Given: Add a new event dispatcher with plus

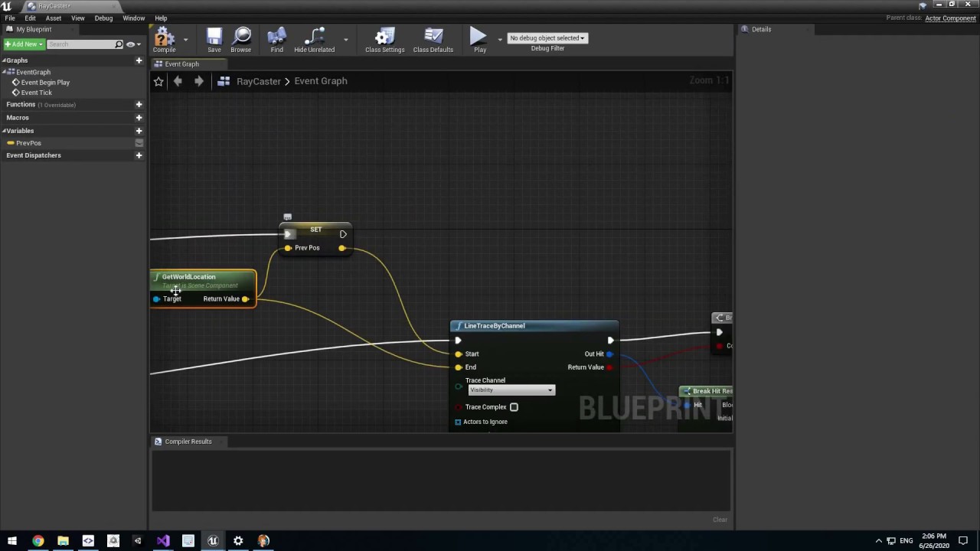Looking at the screenshot, I should [x=139, y=155].
